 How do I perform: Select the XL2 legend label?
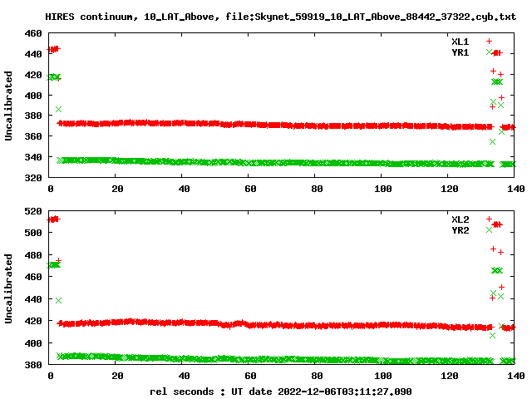(460, 219)
